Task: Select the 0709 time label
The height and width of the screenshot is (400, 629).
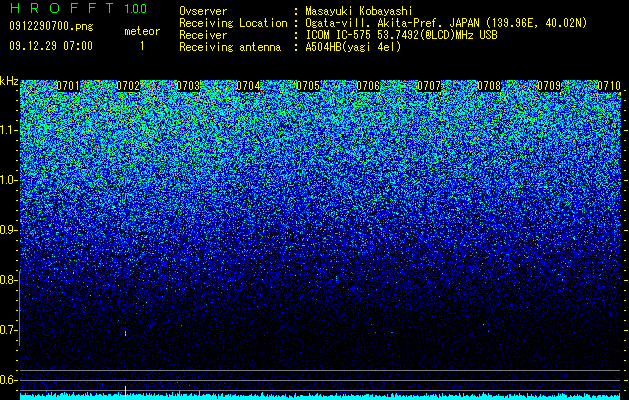Action: [x=549, y=86]
